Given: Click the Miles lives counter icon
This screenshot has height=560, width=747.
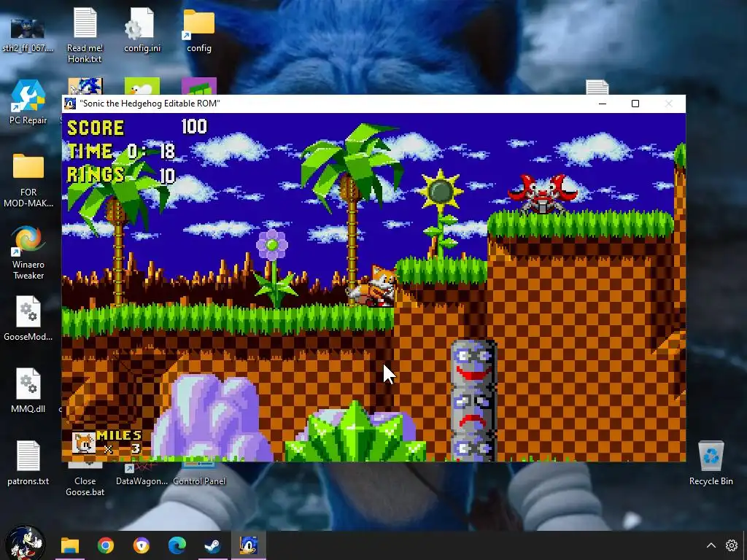Looking at the screenshot, I should tap(84, 443).
